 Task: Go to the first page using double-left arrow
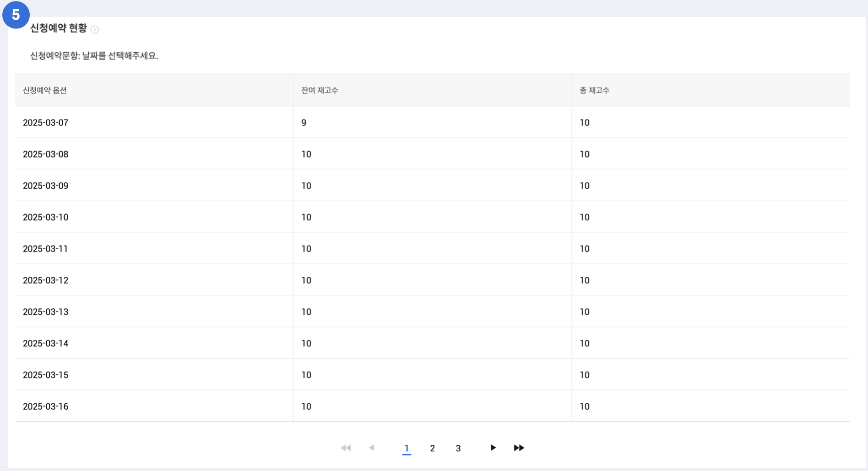click(346, 448)
